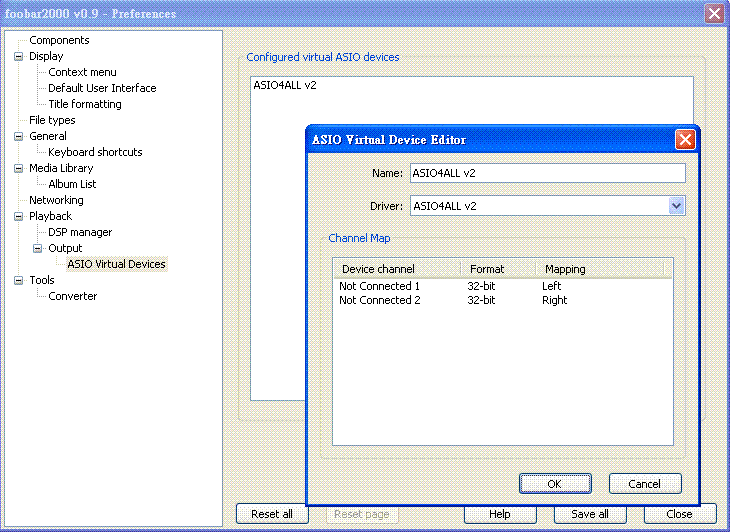Click Cancel in ASIO Virtual Device Editor
The image size is (730, 532).
click(x=645, y=484)
